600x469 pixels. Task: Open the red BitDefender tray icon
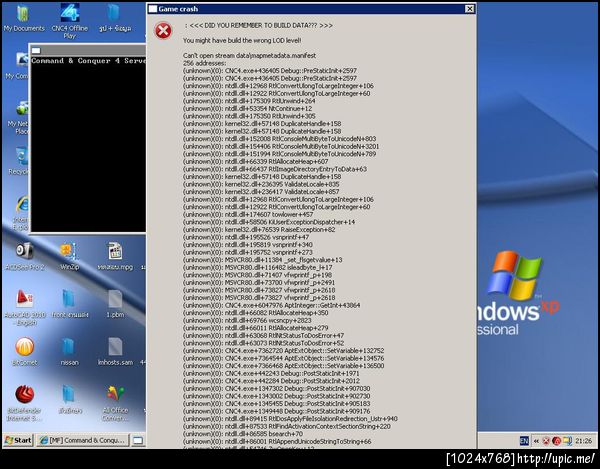coord(557,441)
